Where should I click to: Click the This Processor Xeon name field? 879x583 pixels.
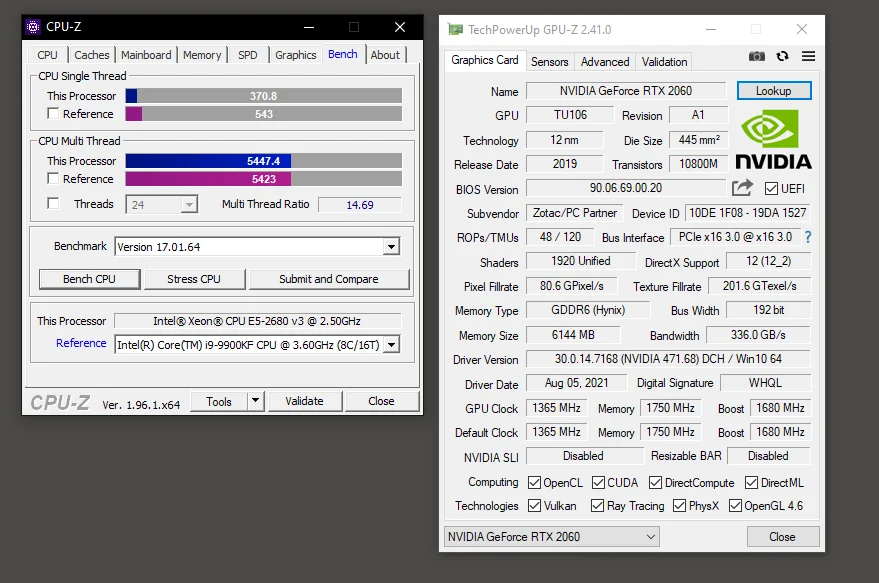coord(257,321)
